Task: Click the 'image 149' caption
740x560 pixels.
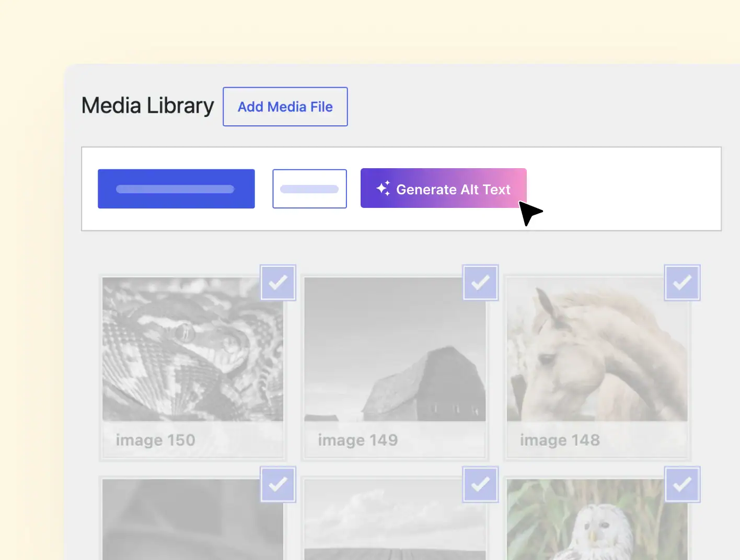Action: click(x=358, y=440)
